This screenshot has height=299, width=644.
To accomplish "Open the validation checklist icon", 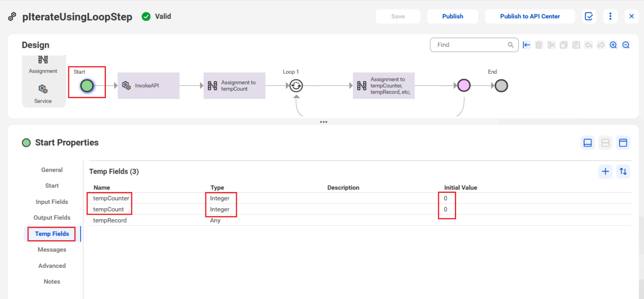I will click(x=589, y=16).
